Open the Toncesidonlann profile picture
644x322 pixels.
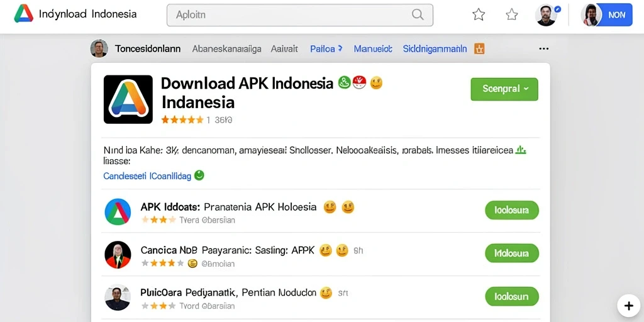[x=99, y=48]
